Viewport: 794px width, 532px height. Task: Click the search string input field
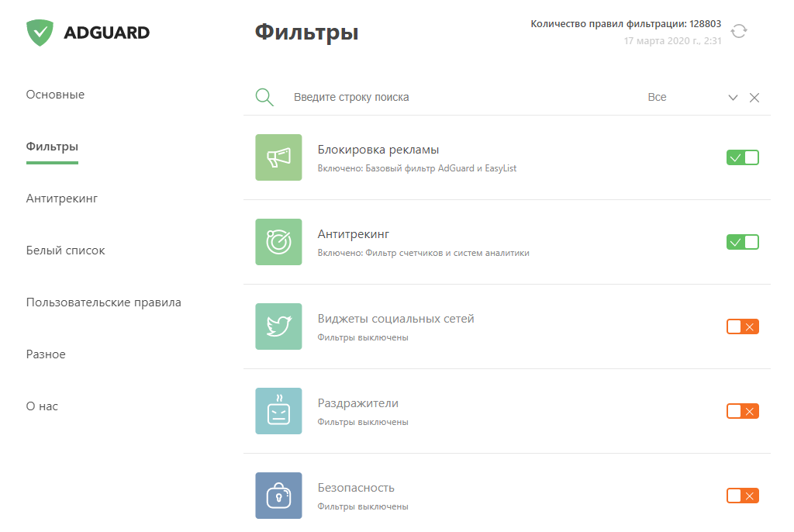click(x=351, y=97)
